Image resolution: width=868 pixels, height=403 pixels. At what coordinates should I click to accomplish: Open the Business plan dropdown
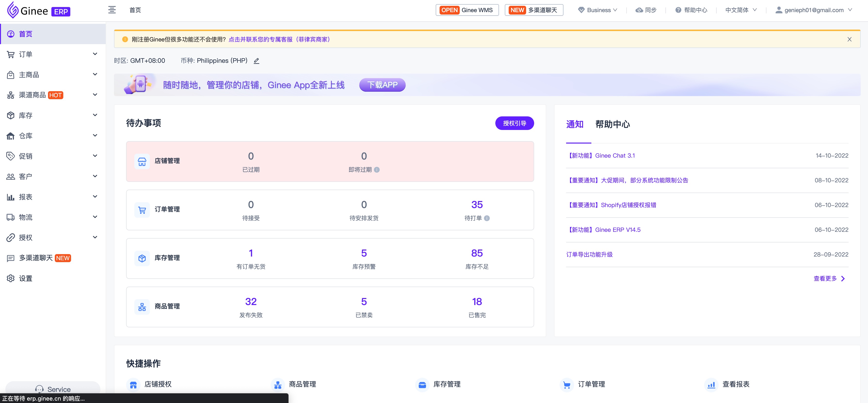click(598, 10)
